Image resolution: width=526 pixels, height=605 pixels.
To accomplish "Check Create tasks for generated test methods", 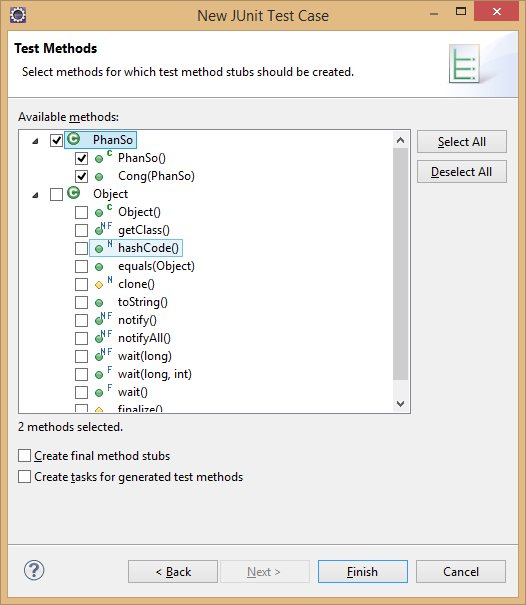I will (24, 477).
